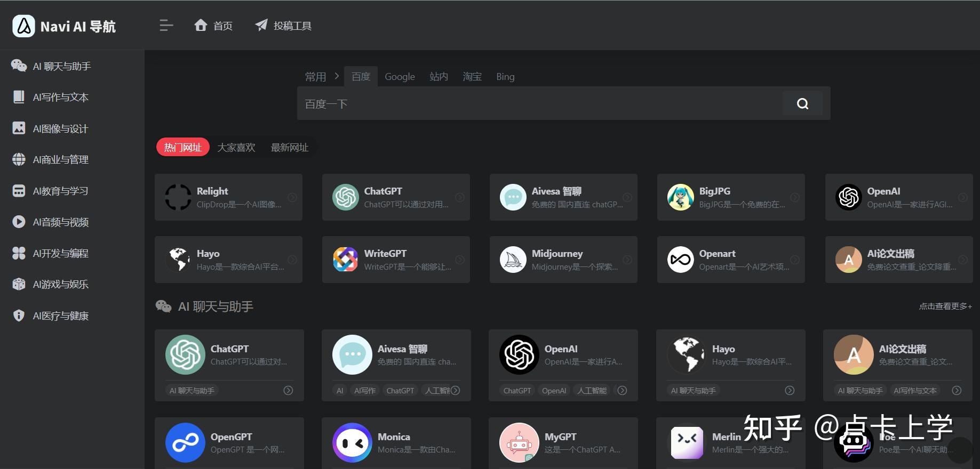
Task: Open AI图像与设计 in the sidebar
Action: [60, 128]
